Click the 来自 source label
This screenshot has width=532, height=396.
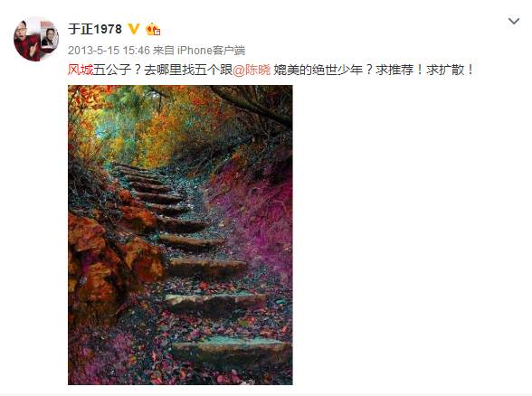163,51
